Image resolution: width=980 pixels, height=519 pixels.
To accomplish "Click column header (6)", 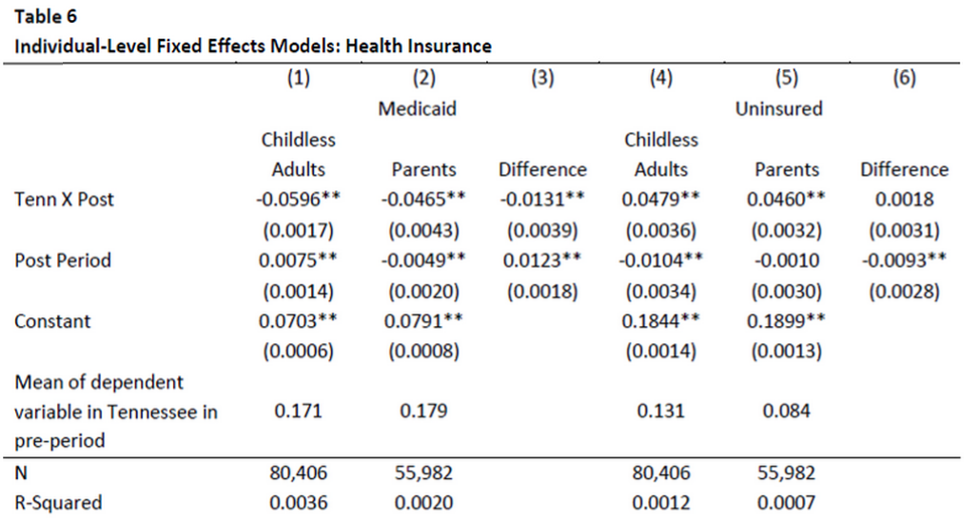I will click(x=904, y=79).
